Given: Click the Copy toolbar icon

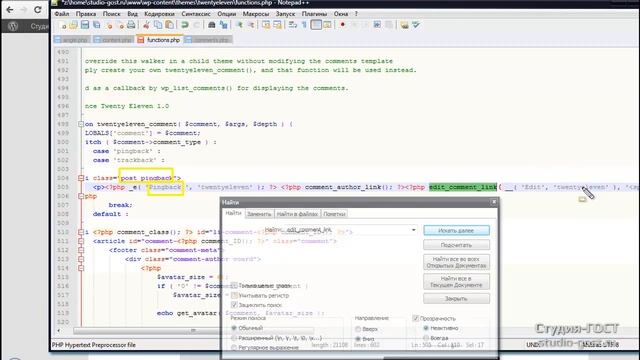Looking at the screenshot, I should (x=158, y=25).
